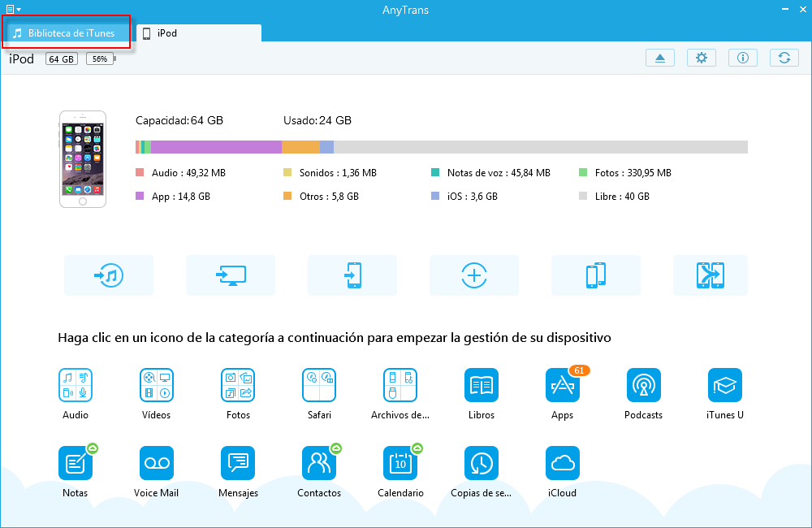Click the iPhone device thumbnail image
Screen dimensions: 812x528
[x=83, y=159]
